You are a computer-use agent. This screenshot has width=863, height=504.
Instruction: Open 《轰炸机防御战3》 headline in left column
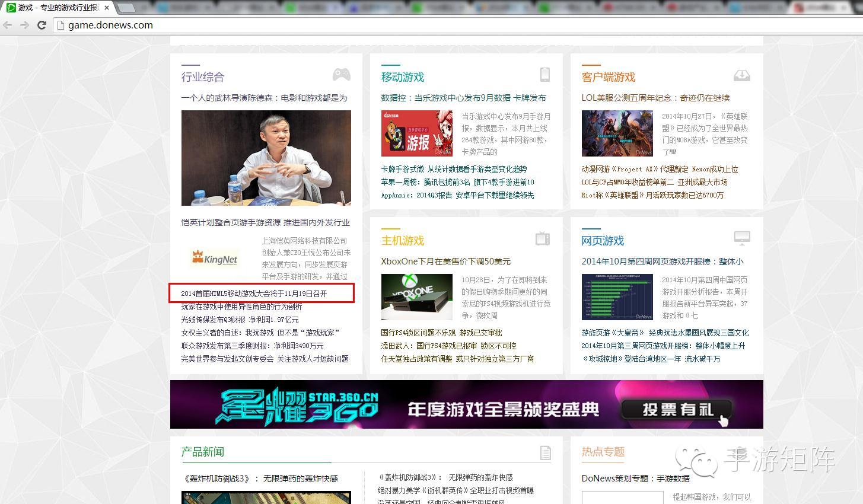[260, 479]
